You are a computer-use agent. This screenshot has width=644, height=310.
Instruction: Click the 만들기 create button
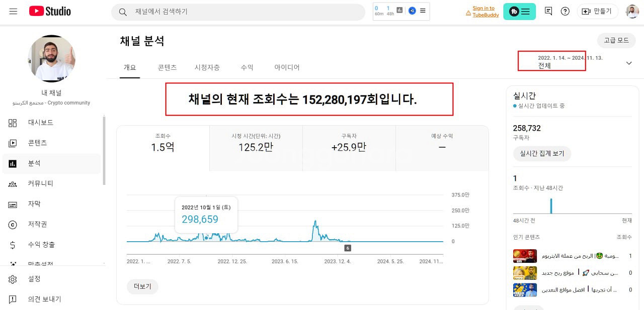(x=598, y=11)
